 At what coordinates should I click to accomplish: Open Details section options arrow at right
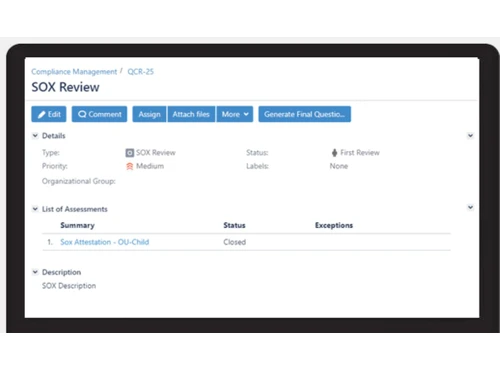470,135
